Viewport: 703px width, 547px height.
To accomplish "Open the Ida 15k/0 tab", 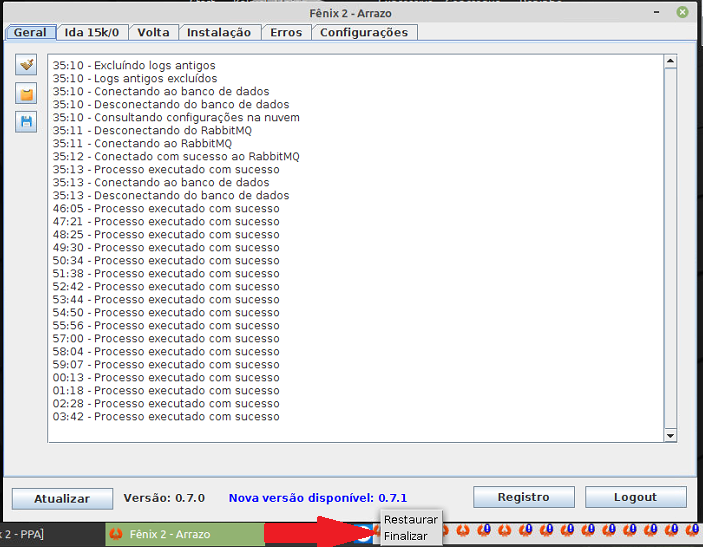I will [x=92, y=32].
